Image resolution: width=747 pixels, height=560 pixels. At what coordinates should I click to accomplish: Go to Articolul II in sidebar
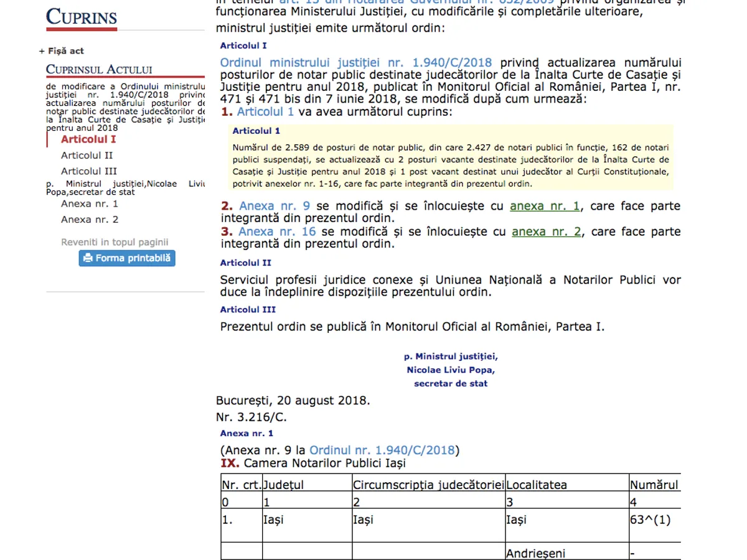(x=87, y=156)
